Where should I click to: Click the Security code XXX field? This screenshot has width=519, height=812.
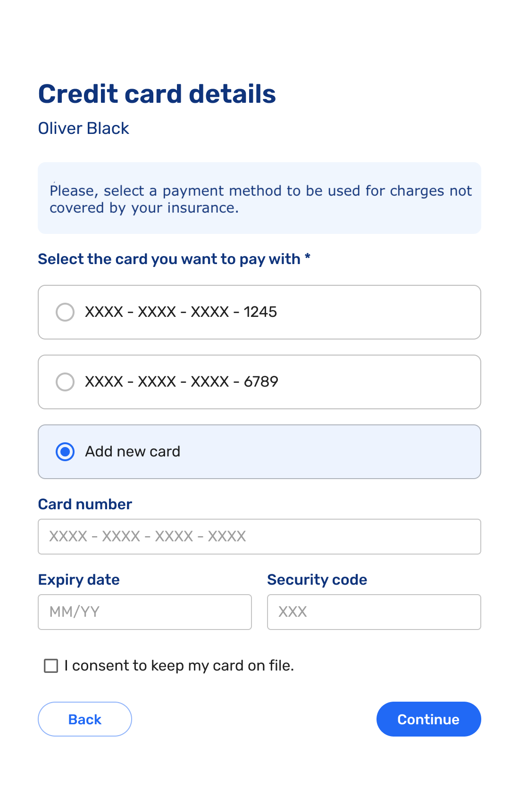click(374, 612)
